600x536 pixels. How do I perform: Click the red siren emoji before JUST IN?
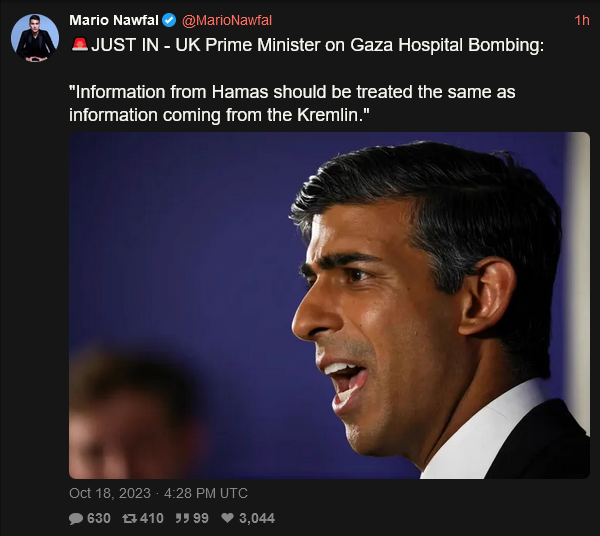[x=80, y=45]
